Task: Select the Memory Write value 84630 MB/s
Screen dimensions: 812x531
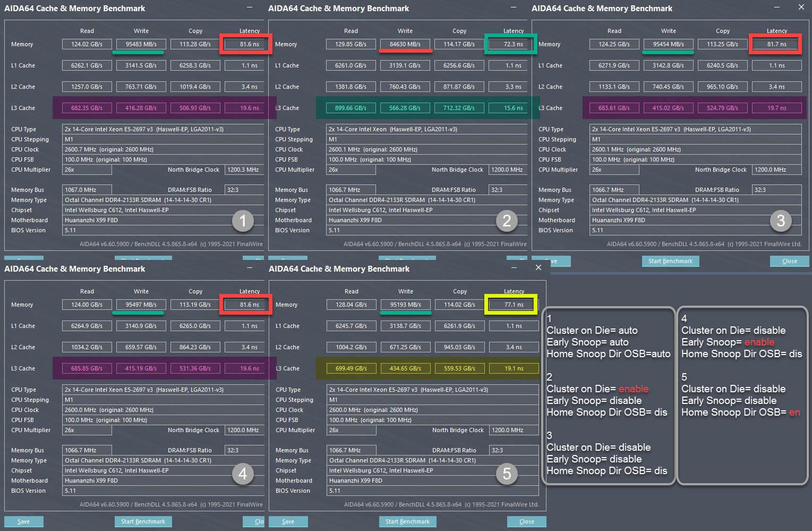Action: [405, 44]
